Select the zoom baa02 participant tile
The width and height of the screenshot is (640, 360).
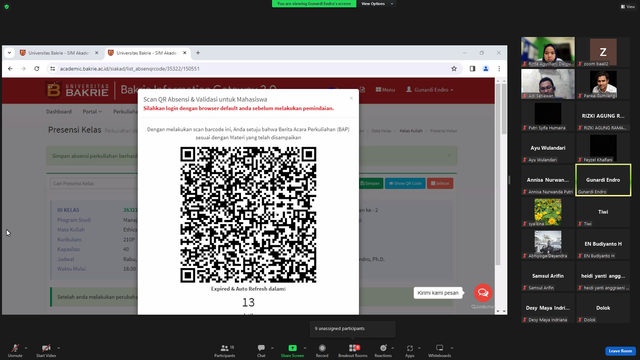[603, 52]
